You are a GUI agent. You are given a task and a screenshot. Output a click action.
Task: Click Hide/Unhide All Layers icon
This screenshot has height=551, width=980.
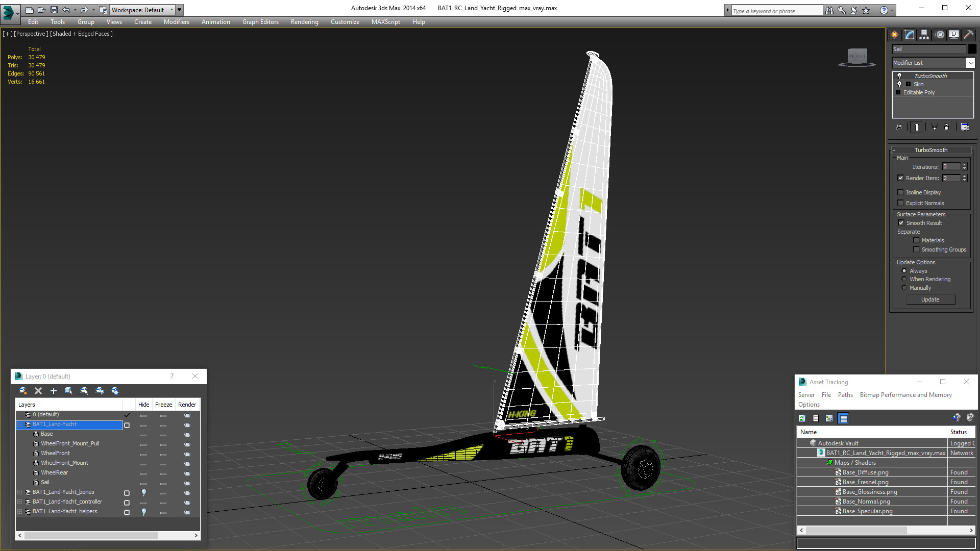(100, 391)
